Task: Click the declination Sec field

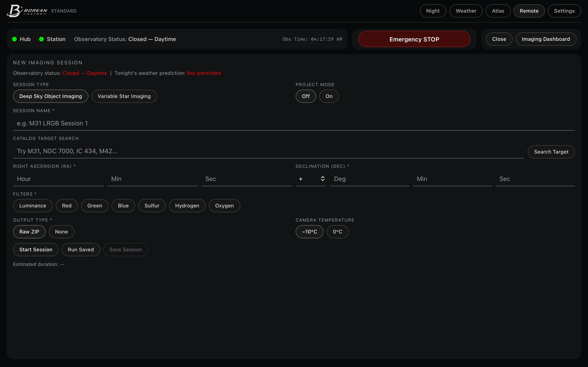Action: point(535,179)
